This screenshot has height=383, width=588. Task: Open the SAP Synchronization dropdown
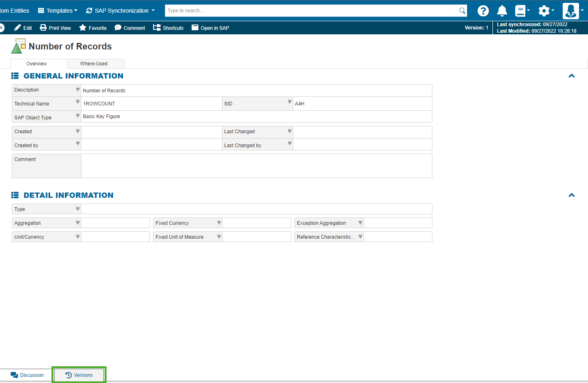120,11
